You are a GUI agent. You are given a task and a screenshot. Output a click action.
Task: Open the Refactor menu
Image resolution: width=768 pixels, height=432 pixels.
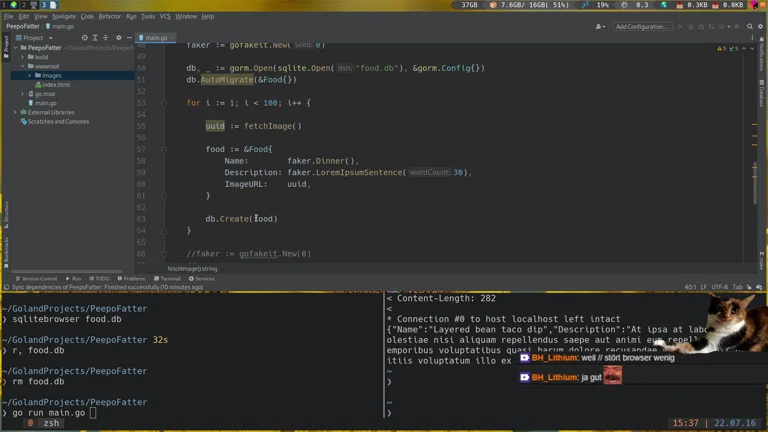(109, 16)
